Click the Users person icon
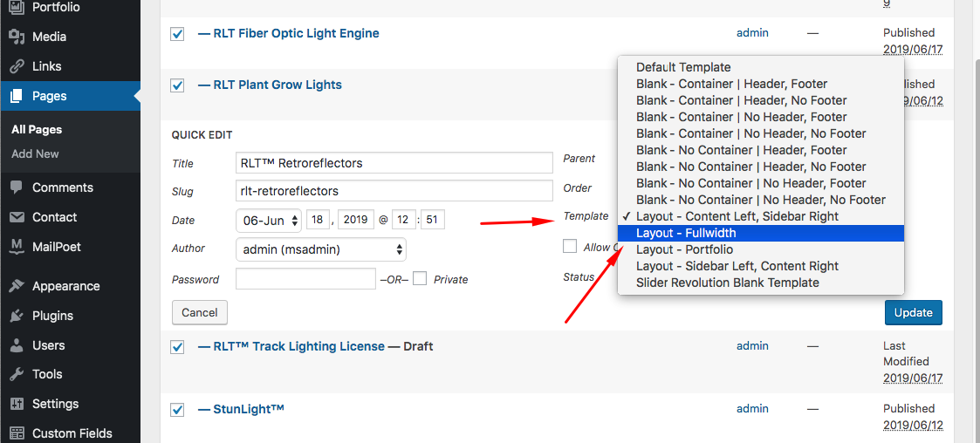The image size is (980, 443). [x=17, y=345]
